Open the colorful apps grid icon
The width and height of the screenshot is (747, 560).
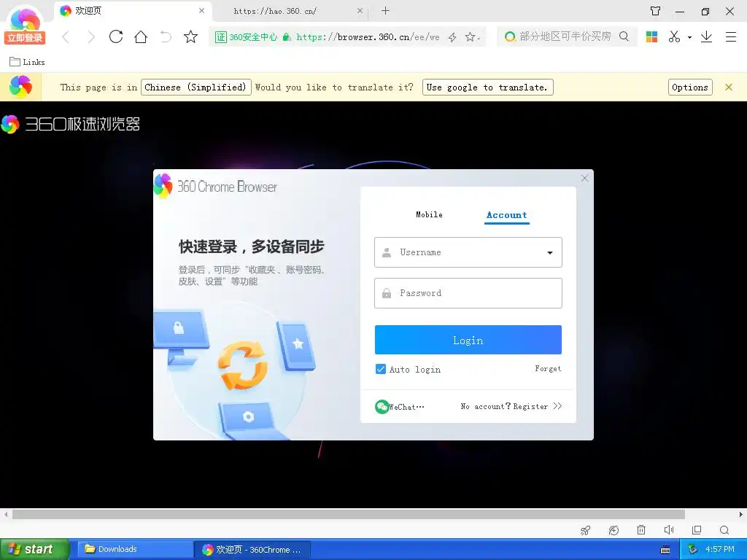coord(651,36)
